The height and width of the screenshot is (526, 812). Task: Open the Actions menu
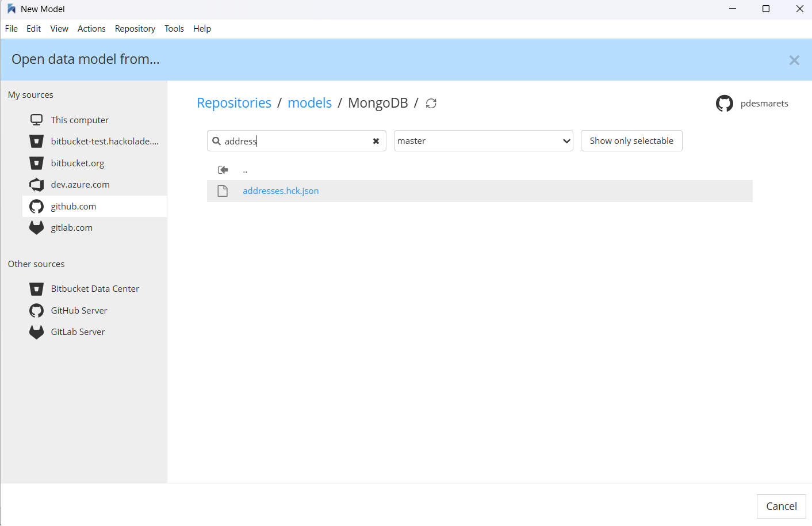coord(91,28)
